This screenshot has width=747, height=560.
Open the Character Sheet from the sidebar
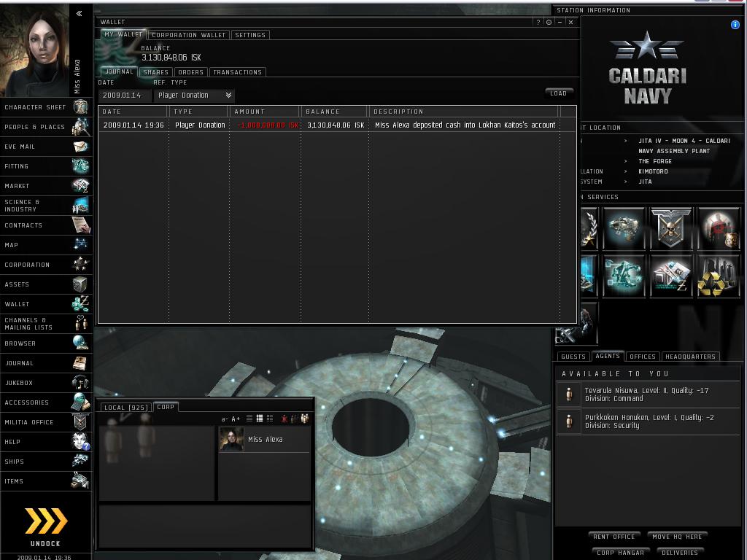pyautogui.click(x=46, y=107)
